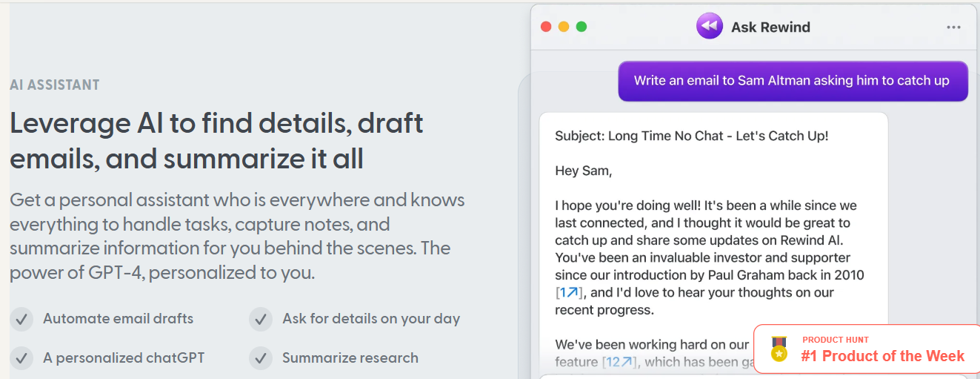
Task: Click the Ask Rewind window title
Action: [x=770, y=27]
